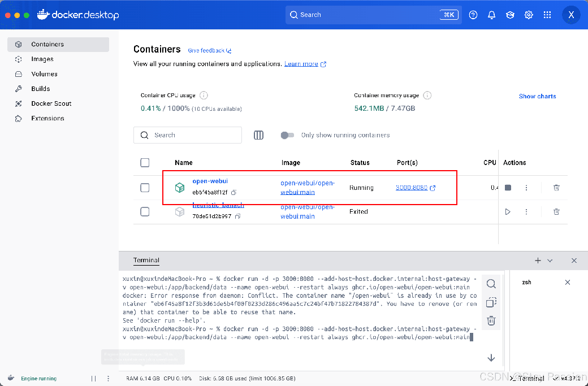Clear terminal with trash icon
This screenshot has width=588, height=386.
[x=491, y=320]
